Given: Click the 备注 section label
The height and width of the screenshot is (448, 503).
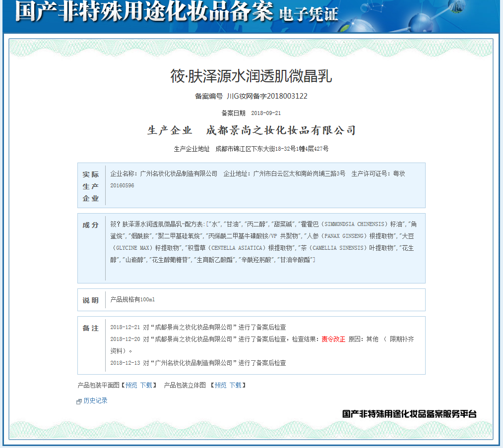Looking at the screenshot, I should [90, 328].
